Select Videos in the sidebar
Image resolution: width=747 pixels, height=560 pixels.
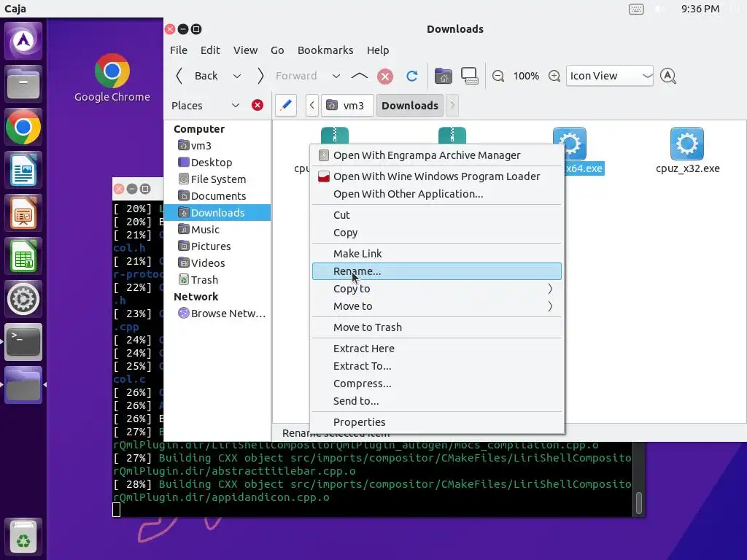click(x=217, y=262)
